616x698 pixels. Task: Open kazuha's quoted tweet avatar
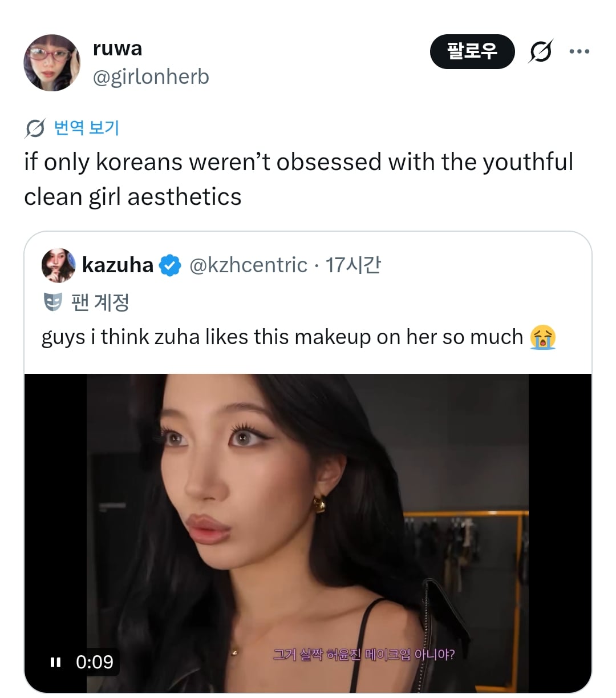tap(59, 265)
